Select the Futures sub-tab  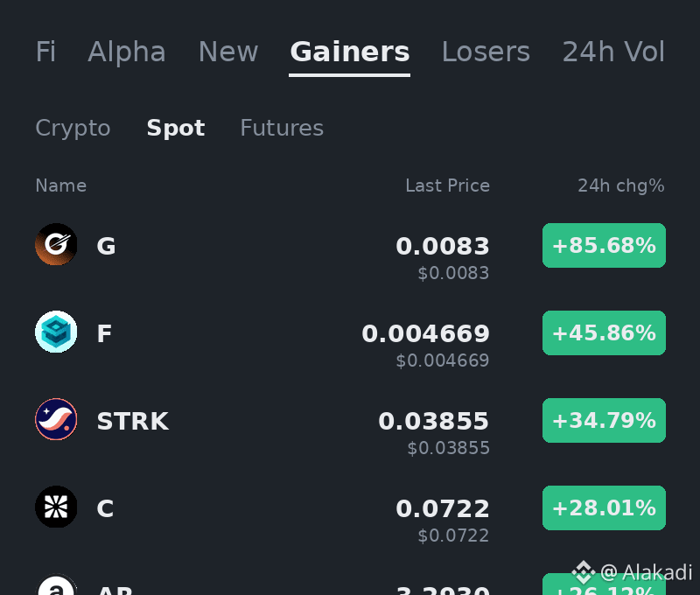[x=282, y=128]
